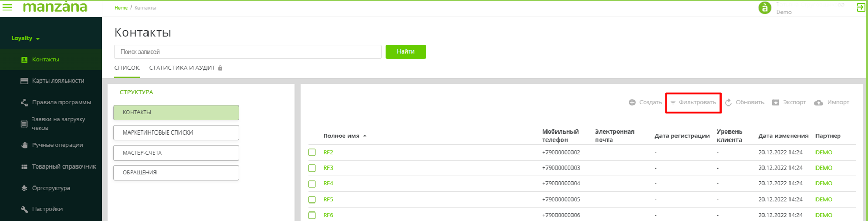Screen dimensions: 868x221
Task: Open the RF3 contact link
Action: (328, 168)
